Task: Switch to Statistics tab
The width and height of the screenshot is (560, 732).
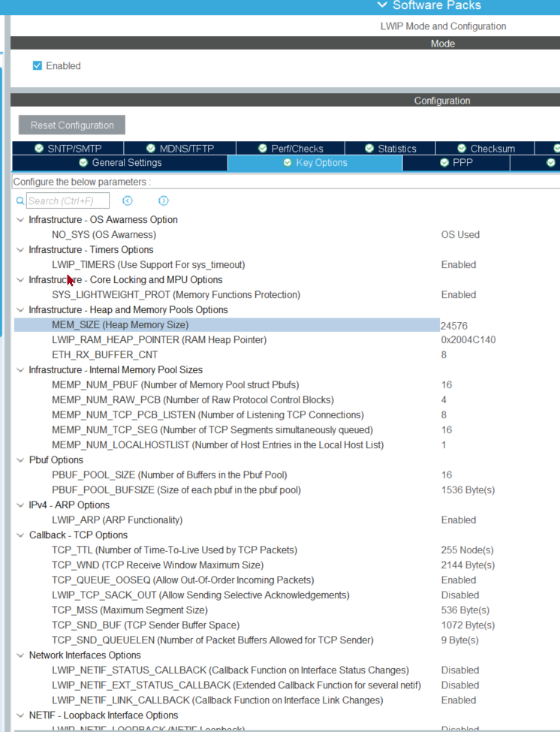Action: click(x=390, y=149)
